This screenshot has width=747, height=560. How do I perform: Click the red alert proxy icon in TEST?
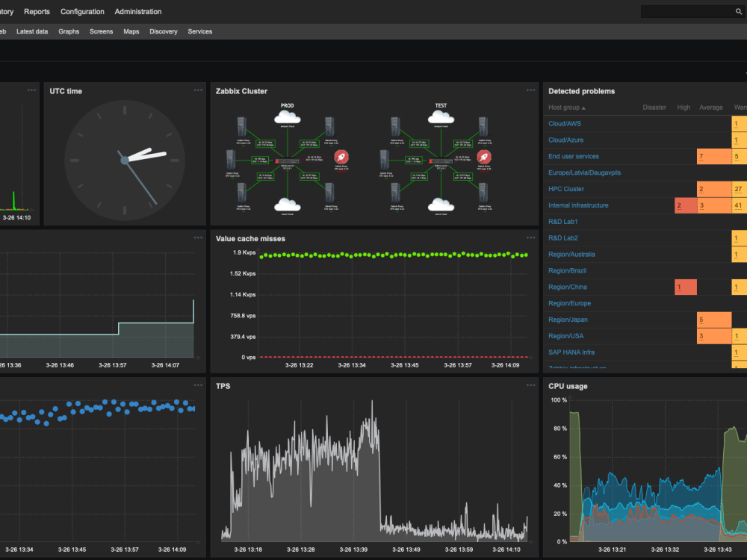point(483,158)
